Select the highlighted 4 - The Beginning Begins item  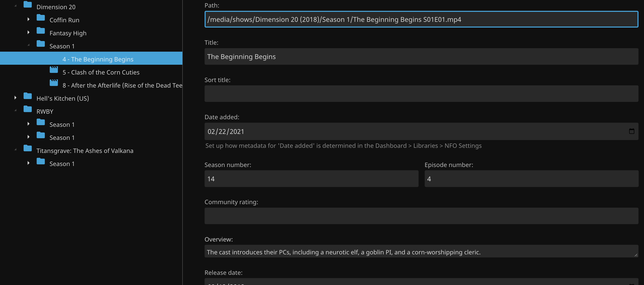point(98,59)
